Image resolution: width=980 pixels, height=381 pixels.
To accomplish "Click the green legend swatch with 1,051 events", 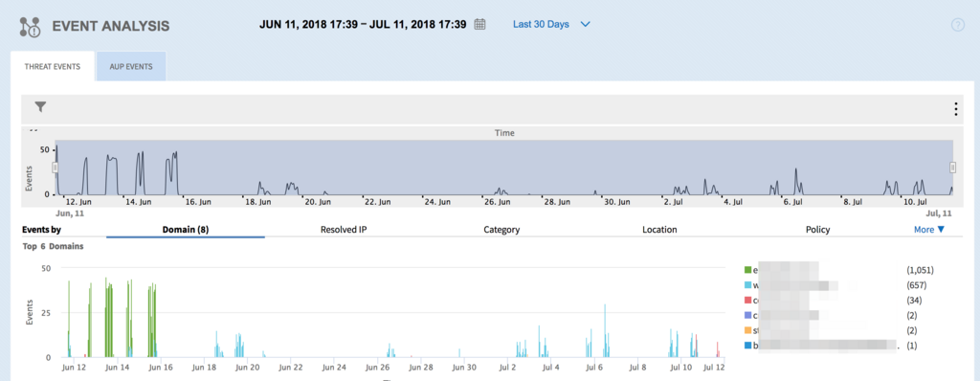I will coord(747,270).
